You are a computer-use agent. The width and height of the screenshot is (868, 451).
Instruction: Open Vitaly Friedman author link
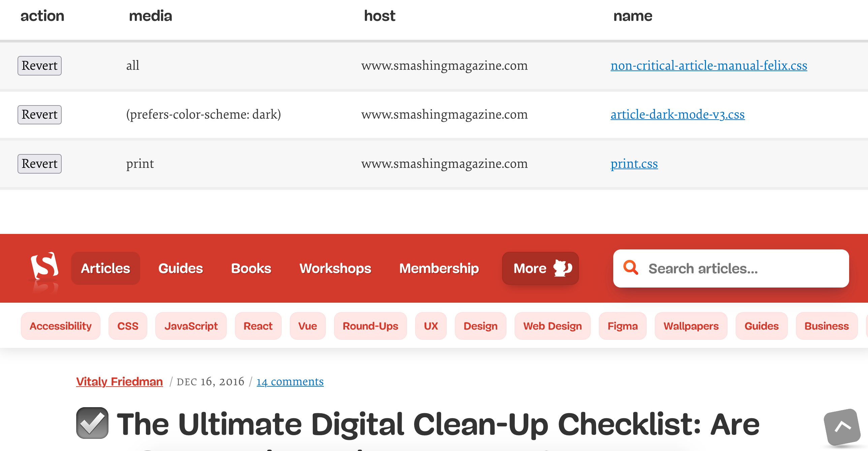point(120,382)
